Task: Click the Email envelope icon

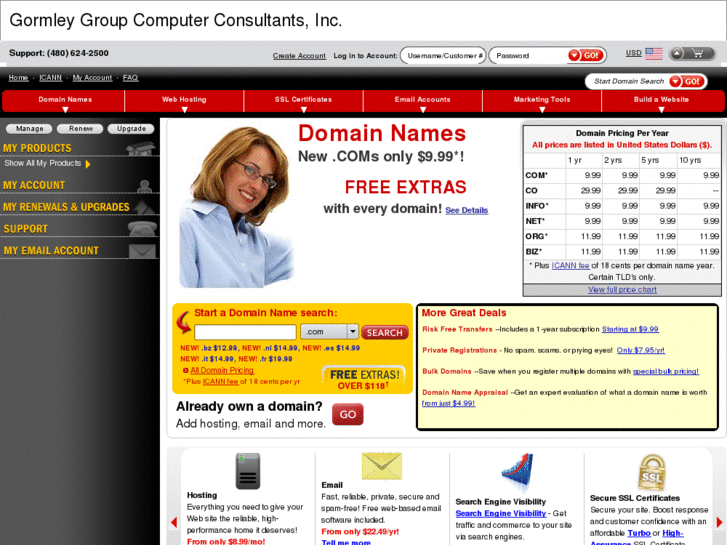Action: [382, 466]
